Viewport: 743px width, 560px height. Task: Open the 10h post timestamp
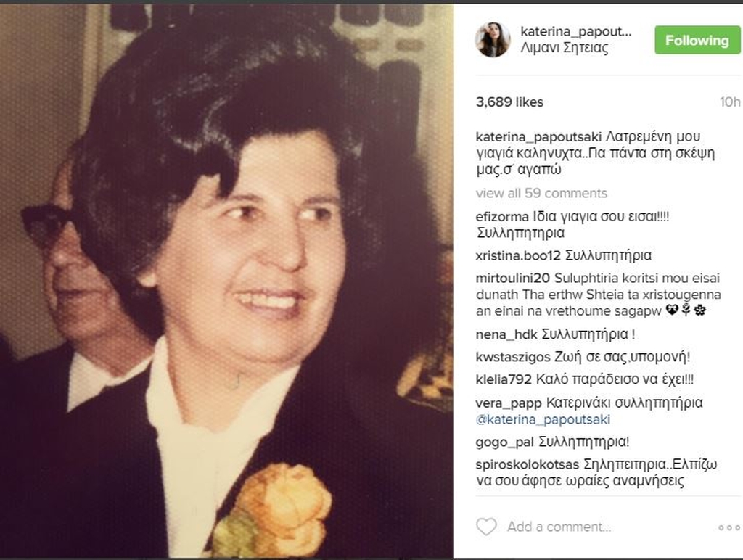point(730,102)
